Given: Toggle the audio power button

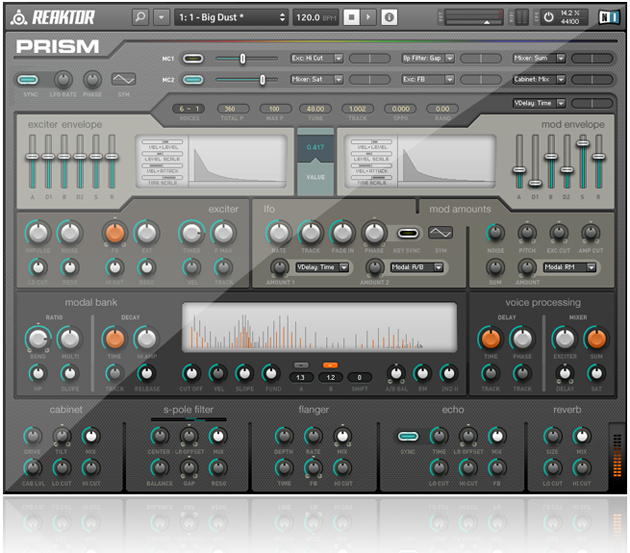Looking at the screenshot, I should click(548, 17).
